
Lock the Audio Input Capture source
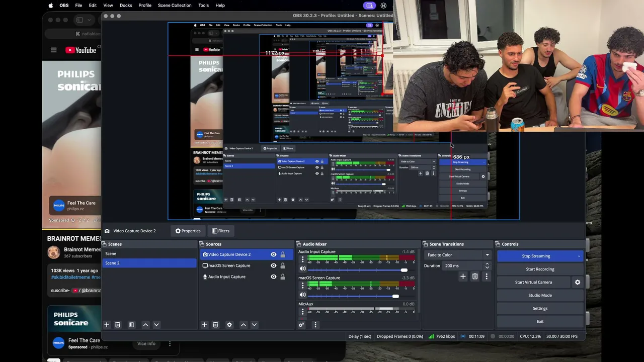(x=283, y=277)
